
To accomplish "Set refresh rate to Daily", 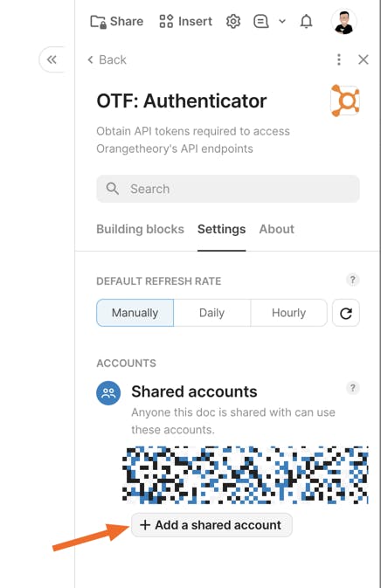I will tap(211, 313).
